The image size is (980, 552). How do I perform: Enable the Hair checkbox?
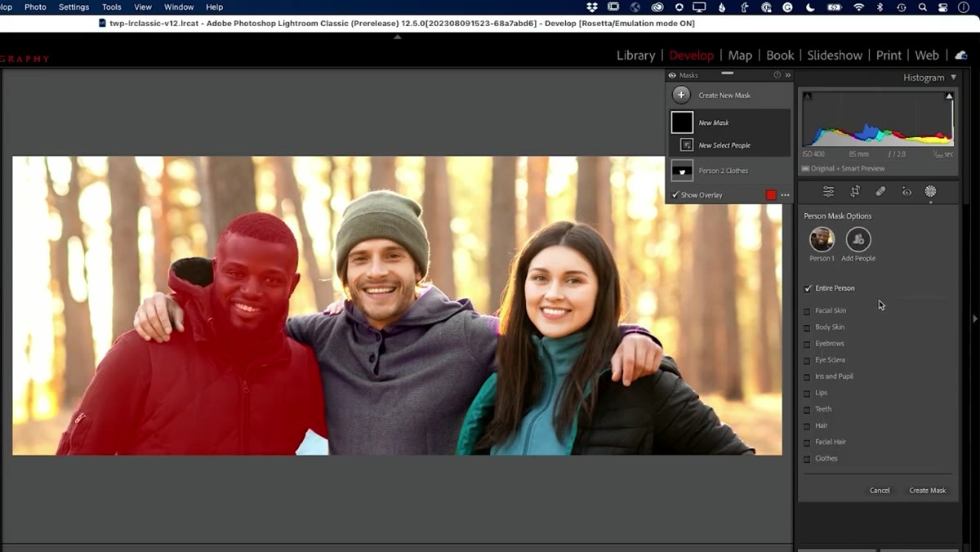point(808,425)
